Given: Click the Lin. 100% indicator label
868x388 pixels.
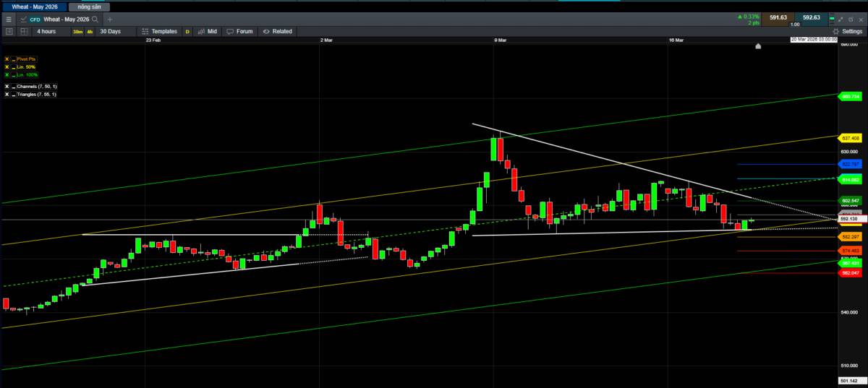Looking at the screenshot, I should point(27,75).
